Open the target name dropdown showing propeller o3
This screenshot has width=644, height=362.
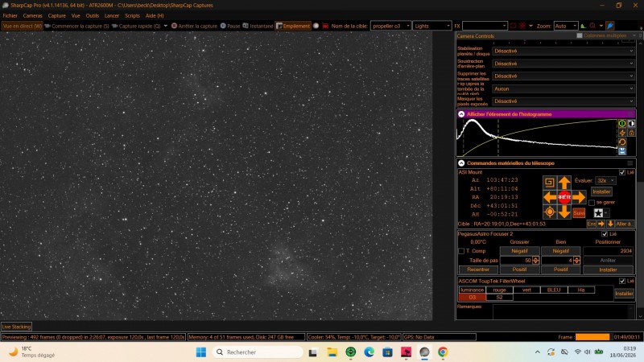(390, 26)
